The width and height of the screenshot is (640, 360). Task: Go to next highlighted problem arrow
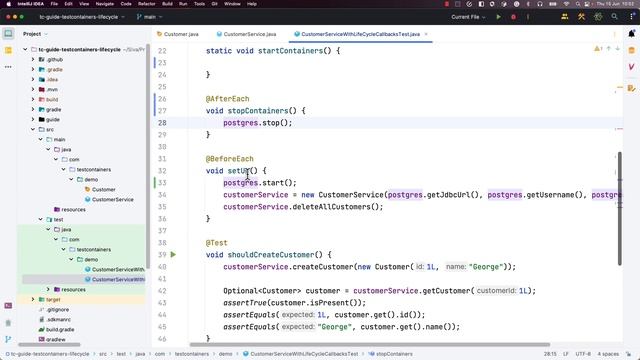[618, 49]
